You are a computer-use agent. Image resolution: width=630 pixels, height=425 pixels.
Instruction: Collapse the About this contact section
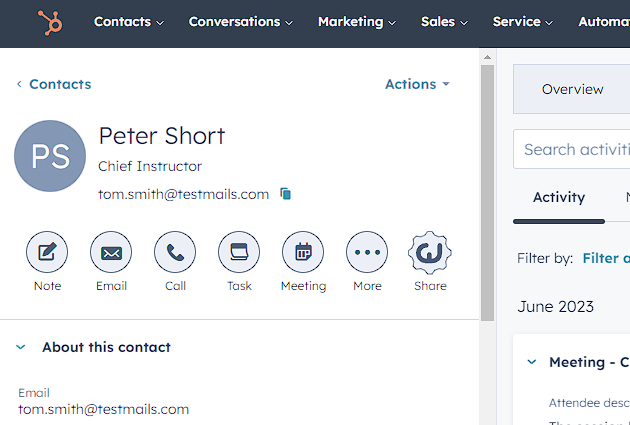click(20, 347)
